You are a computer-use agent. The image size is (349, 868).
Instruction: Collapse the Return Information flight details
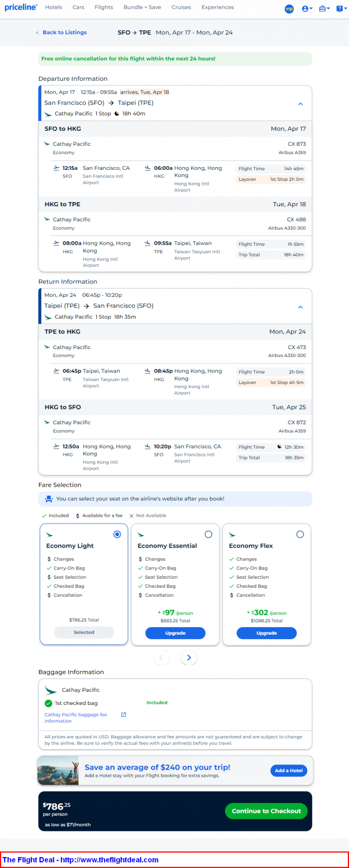tap(301, 307)
